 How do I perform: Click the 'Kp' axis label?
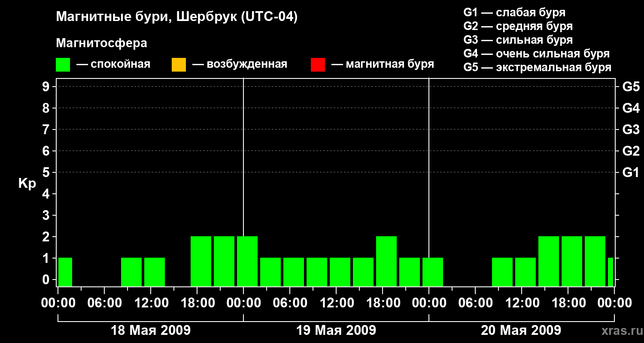click(27, 184)
